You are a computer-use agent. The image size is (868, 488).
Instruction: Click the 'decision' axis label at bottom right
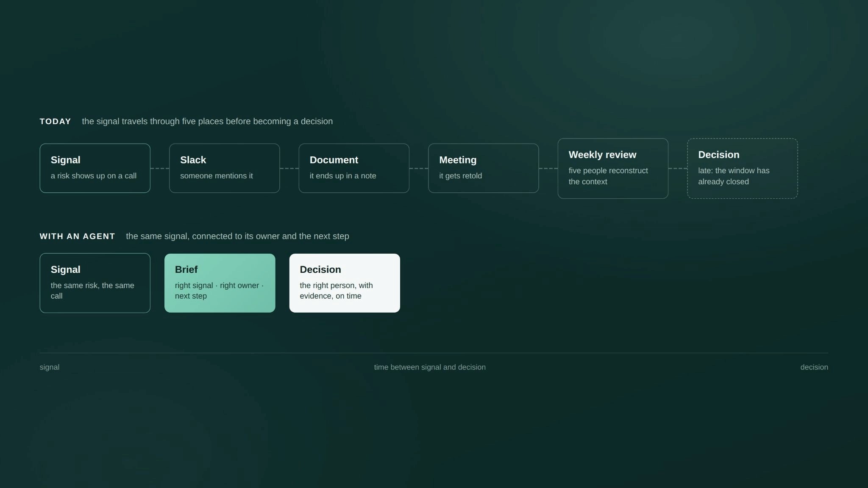[x=814, y=367]
